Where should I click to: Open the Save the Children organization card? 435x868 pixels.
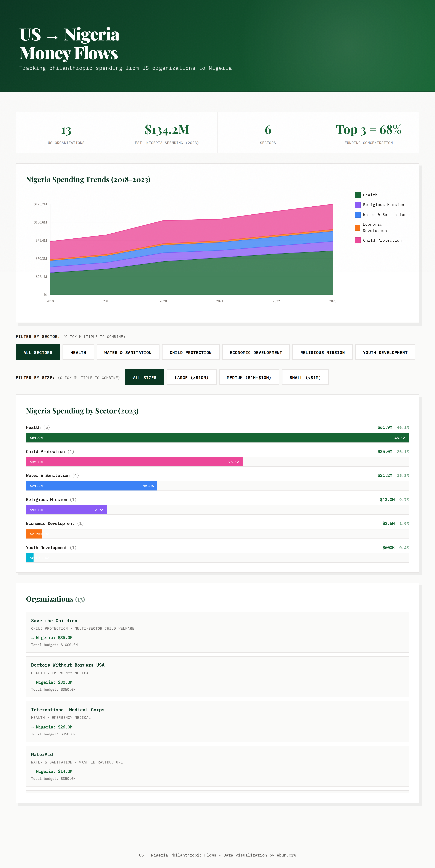click(x=217, y=632)
